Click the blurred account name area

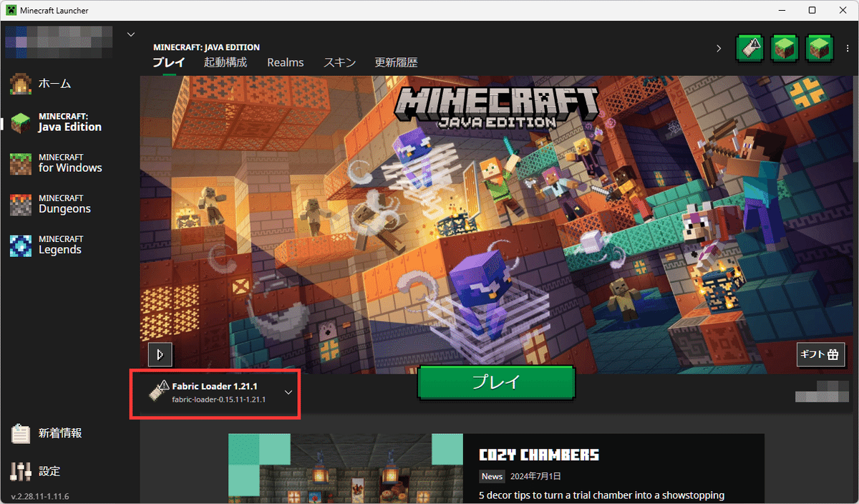click(x=59, y=42)
